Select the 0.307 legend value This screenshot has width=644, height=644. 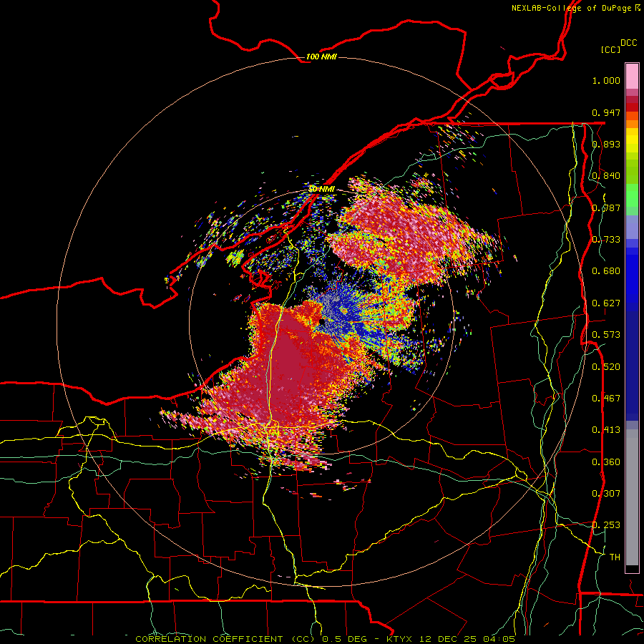[x=606, y=494]
